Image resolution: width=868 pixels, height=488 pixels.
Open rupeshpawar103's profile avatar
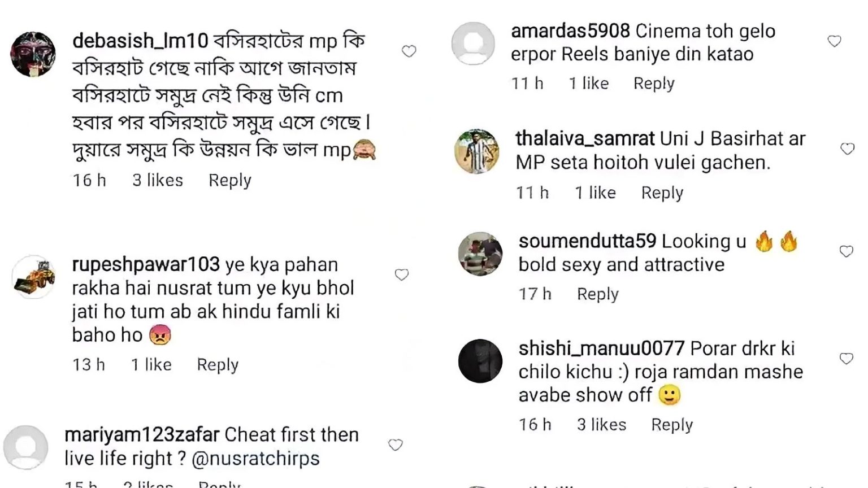[x=34, y=276]
